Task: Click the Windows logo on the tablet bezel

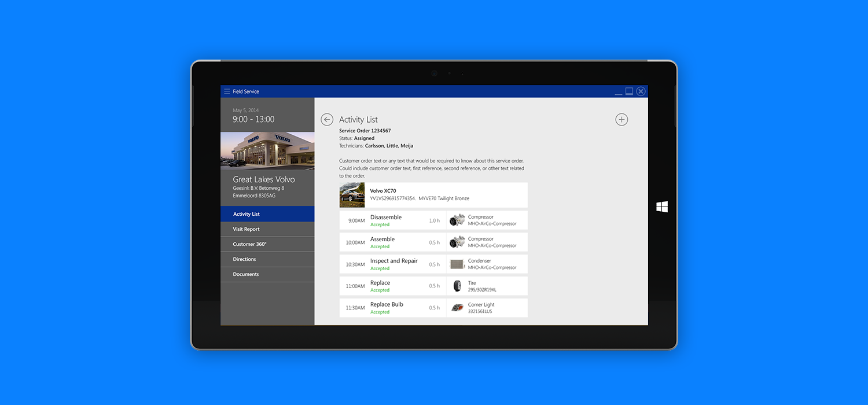Action: pyautogui.click(x=662, y=207)
